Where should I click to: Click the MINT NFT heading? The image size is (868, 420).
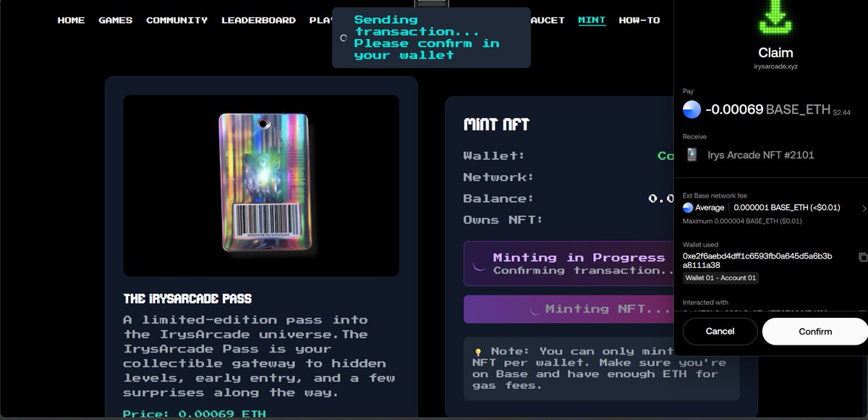pyautogui.click(x=496, y=125)
